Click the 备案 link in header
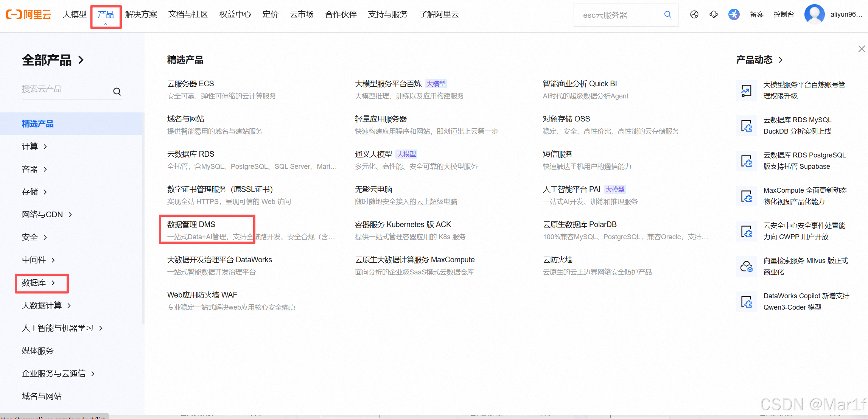The width and height of the screenshot is (868, 419). click(757, 14)
